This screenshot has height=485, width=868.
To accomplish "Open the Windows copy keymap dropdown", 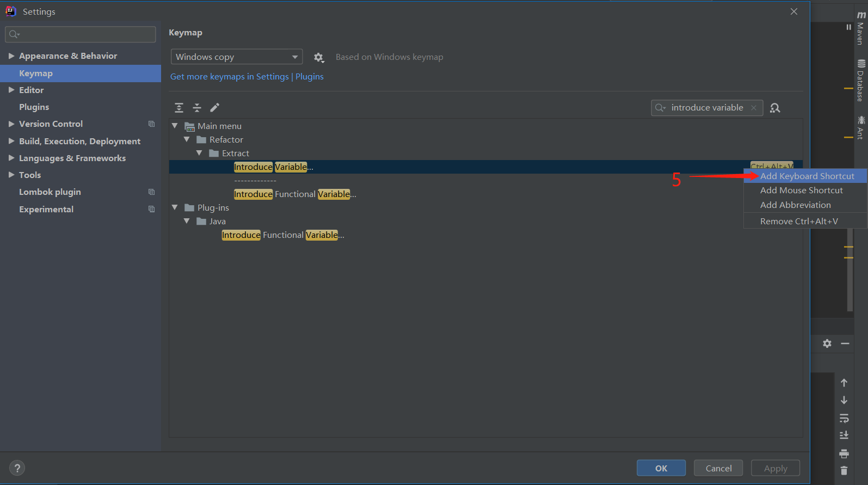I will 237,57.
